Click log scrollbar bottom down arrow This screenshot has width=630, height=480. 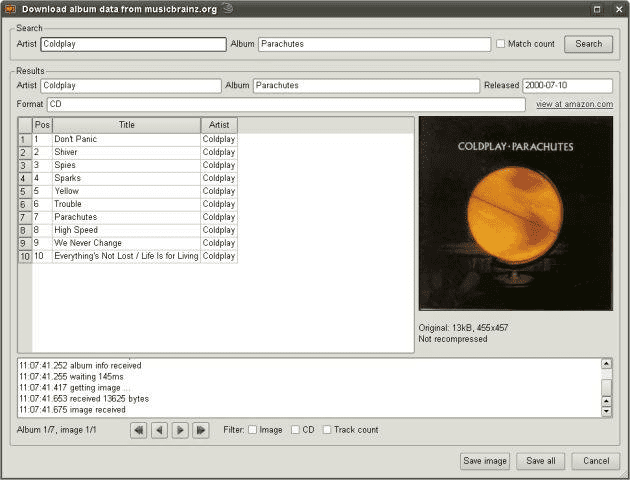[606, 411]
